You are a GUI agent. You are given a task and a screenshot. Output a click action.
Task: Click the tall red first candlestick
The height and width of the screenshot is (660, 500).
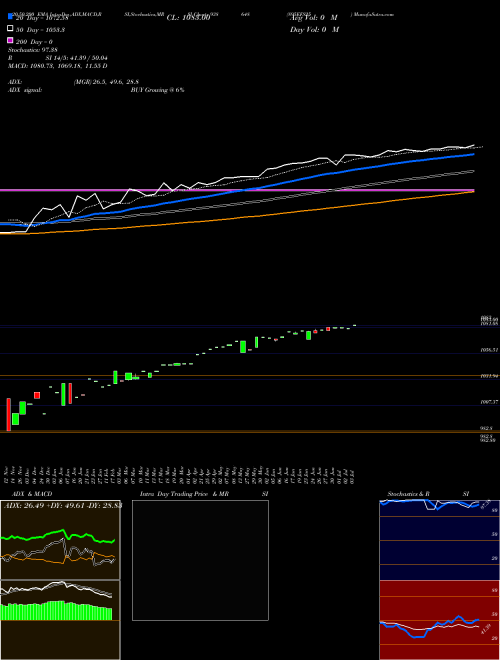[8, 415]
